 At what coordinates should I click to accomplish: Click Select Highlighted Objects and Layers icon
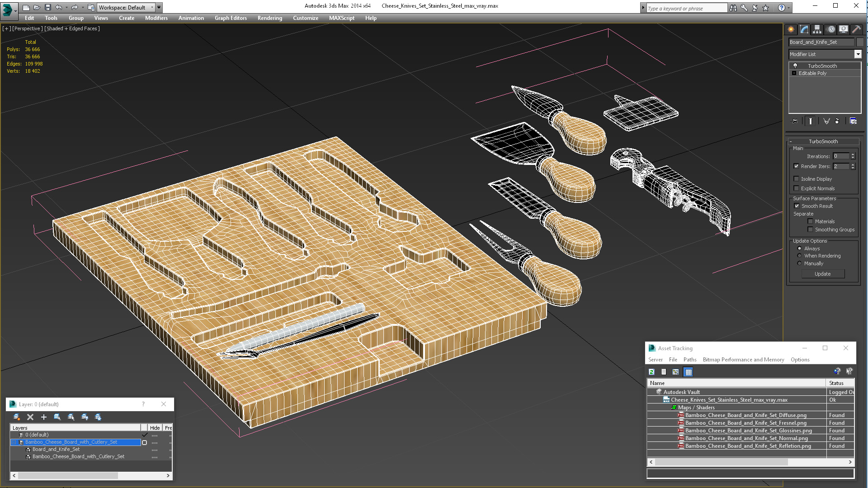[57, 417]
